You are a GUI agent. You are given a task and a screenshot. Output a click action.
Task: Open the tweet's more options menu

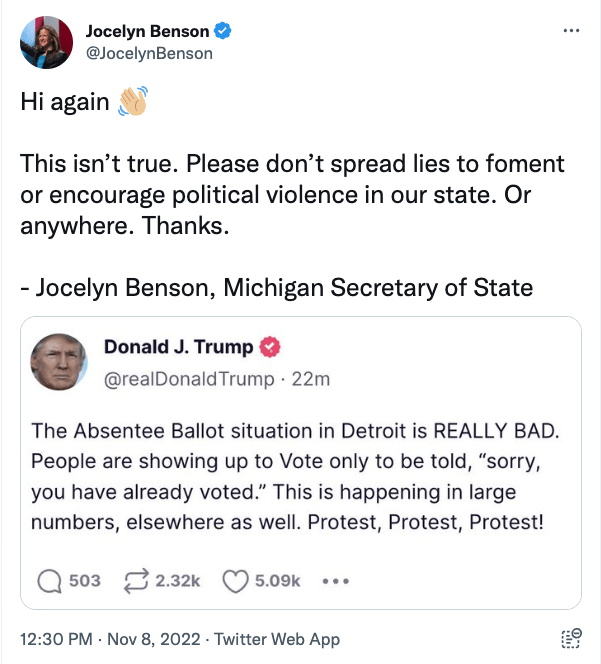click(x=571, y=31)
